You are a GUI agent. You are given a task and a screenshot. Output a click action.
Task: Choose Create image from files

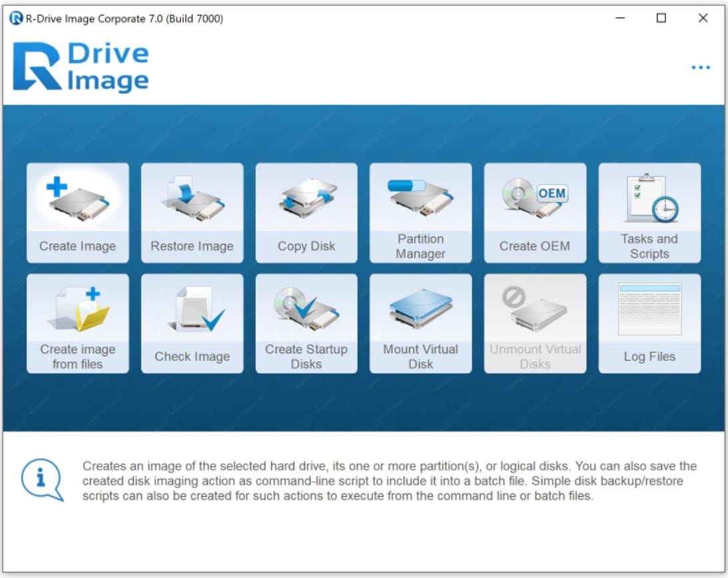tap(78, 323)
